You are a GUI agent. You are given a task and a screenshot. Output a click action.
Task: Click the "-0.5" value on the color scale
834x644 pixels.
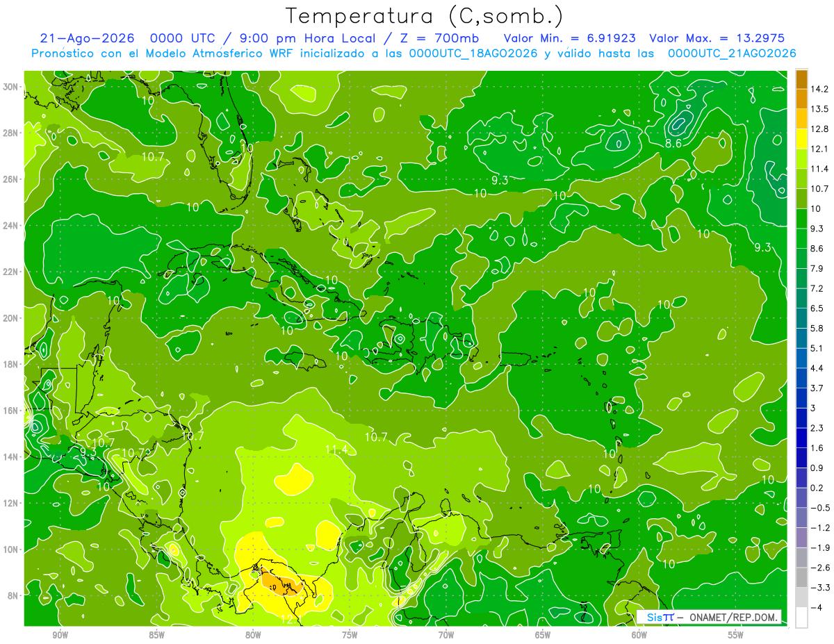(820, 508)
